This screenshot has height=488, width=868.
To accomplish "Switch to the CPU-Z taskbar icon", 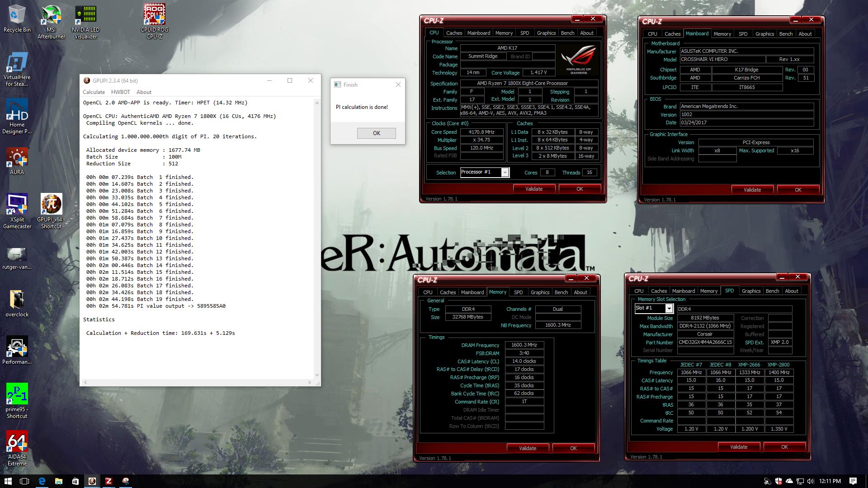I will coord(108,481).
